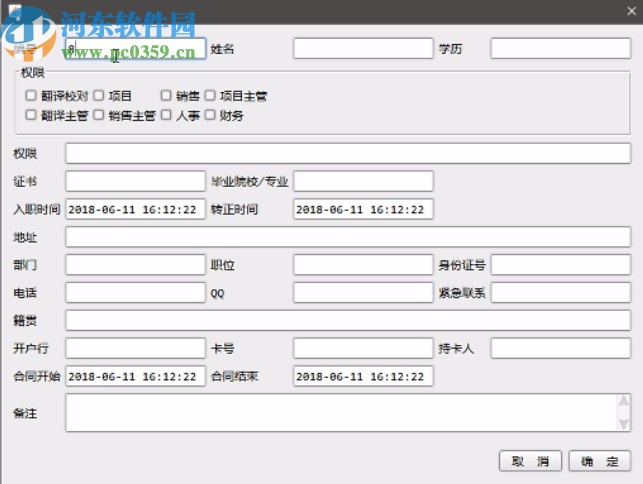Focus the 部门 department field

135,265
